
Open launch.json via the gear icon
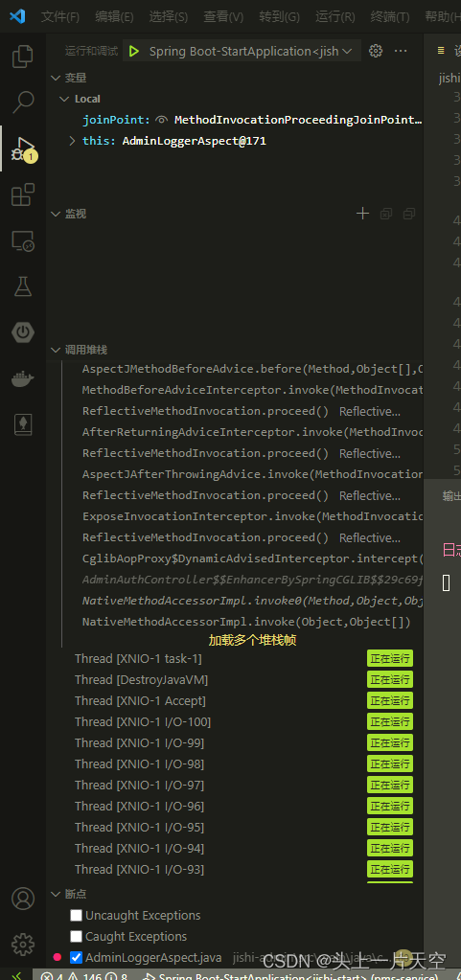coord(376,51)
